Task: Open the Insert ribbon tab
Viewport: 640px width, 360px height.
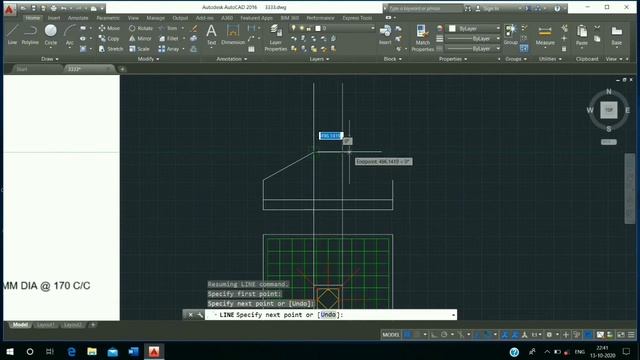Action: (x=54, y=18)
